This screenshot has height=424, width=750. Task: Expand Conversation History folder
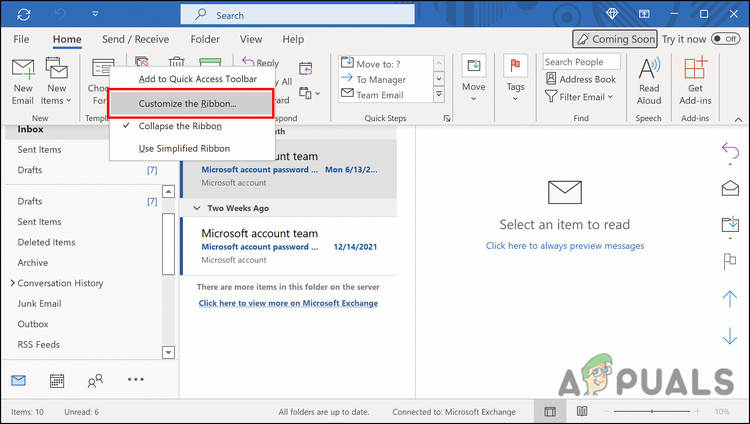(12, 283)
